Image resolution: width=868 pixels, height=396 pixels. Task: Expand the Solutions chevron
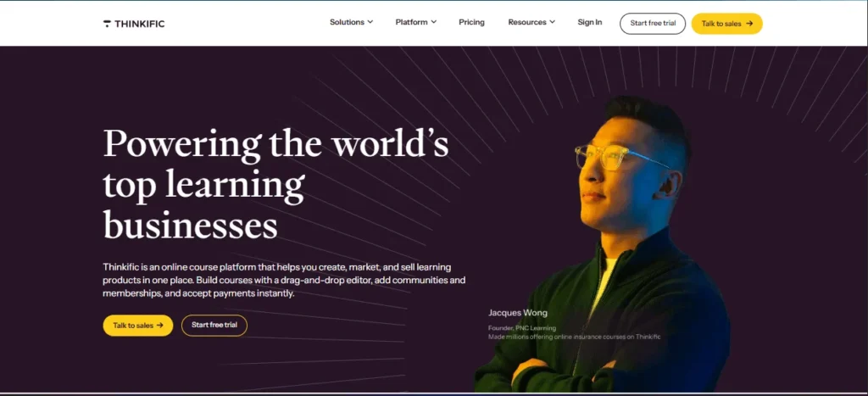(x=370, y=22)
